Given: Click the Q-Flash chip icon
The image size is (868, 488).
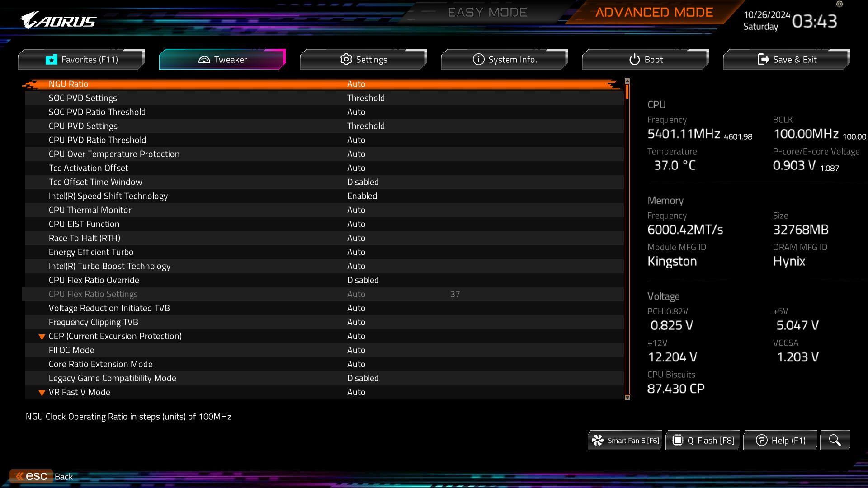Looking at the screenshot, I should coord(677,440).
